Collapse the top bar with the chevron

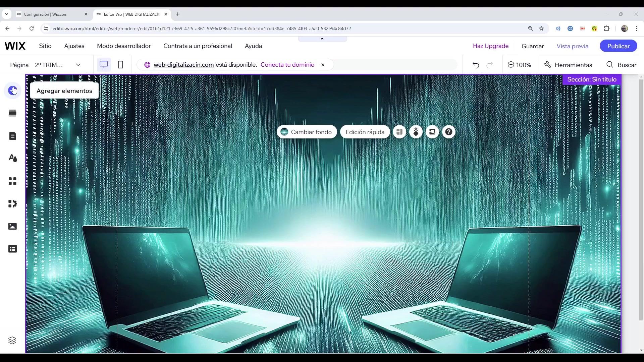(x=322, y=39)
